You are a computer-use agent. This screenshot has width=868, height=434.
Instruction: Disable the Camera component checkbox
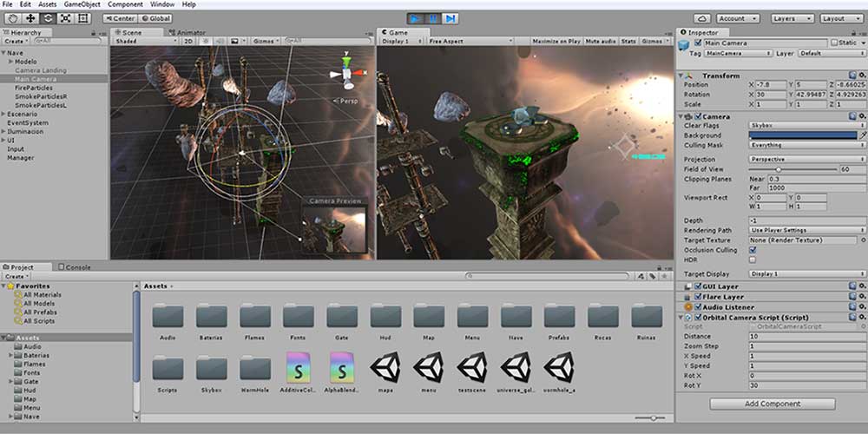(699, 117)
